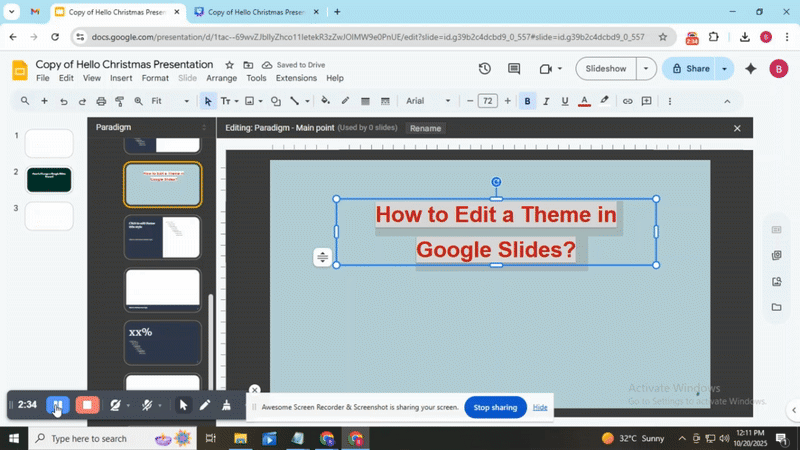Open the highlight color pen tool
The image size is (800, 450).
tap(604, 101)
